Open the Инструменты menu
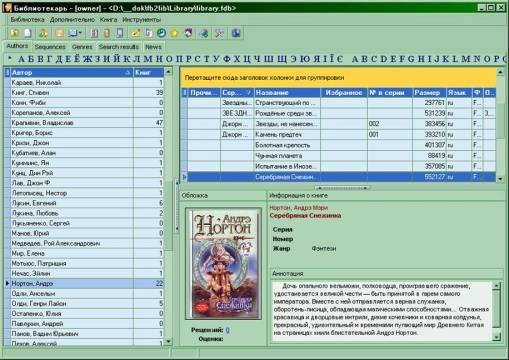This screenshot has width=509, height=360. [142, 20]
